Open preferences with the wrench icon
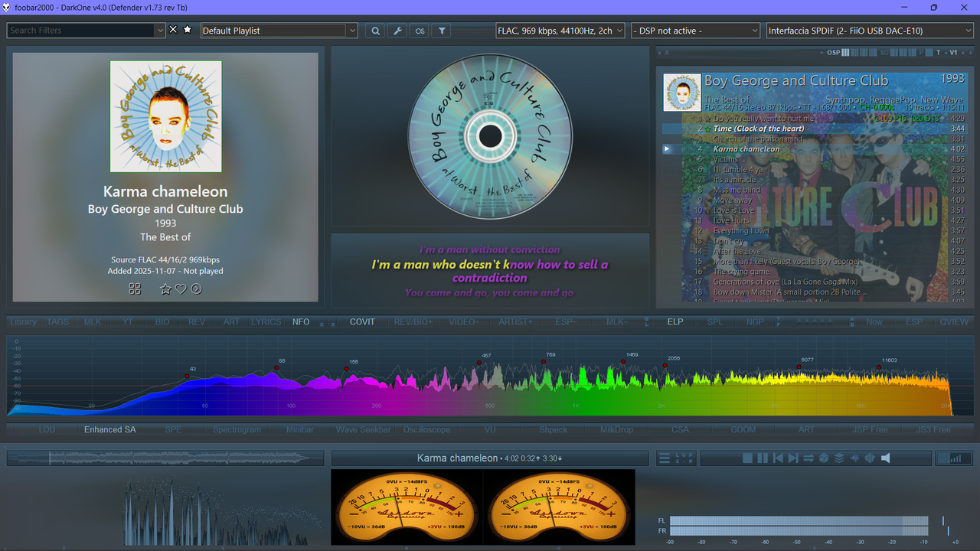This screenshot has height=551, width=980. click(397, 31)
